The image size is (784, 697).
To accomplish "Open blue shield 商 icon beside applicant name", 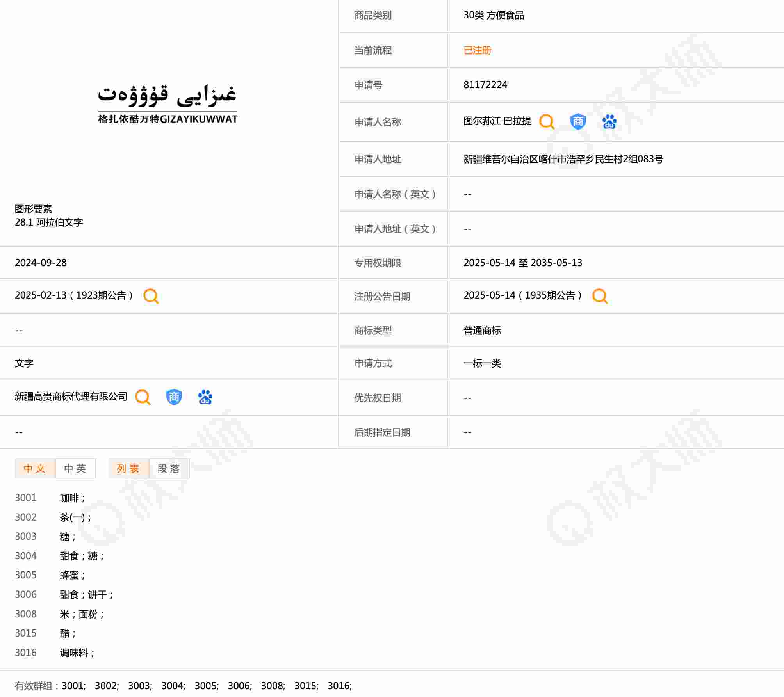I will (x=578, y=122).
